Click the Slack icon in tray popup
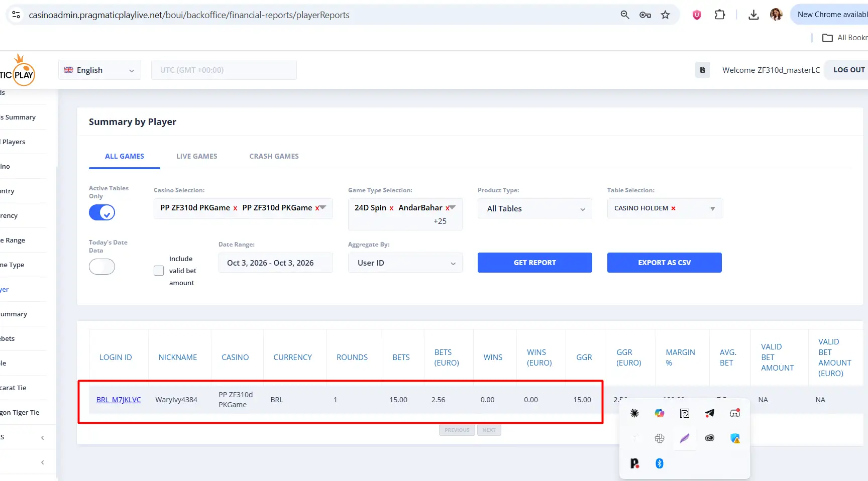 click(660, 438)
